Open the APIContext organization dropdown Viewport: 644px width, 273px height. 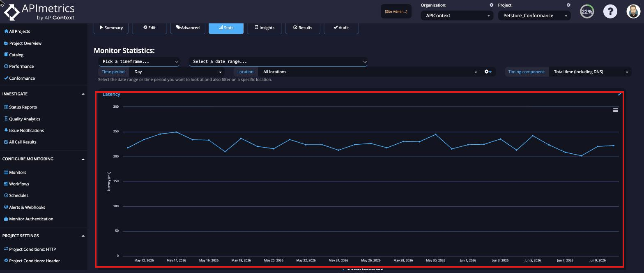tap(457, 16)
